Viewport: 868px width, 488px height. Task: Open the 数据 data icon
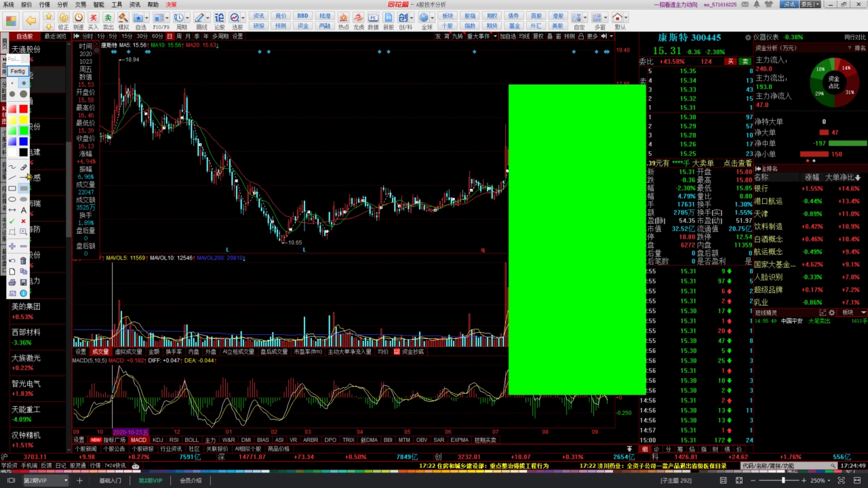373,20
